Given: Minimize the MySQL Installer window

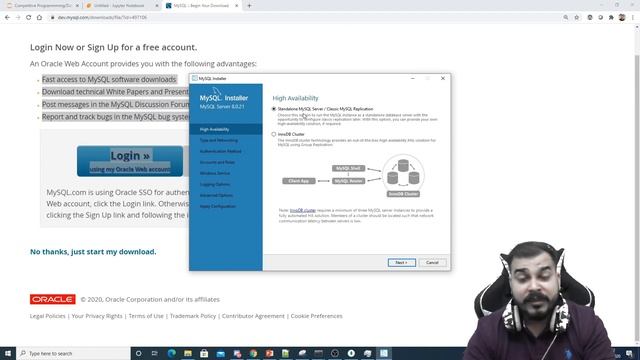Looking at the screenshot, I should tap(413, 78).
